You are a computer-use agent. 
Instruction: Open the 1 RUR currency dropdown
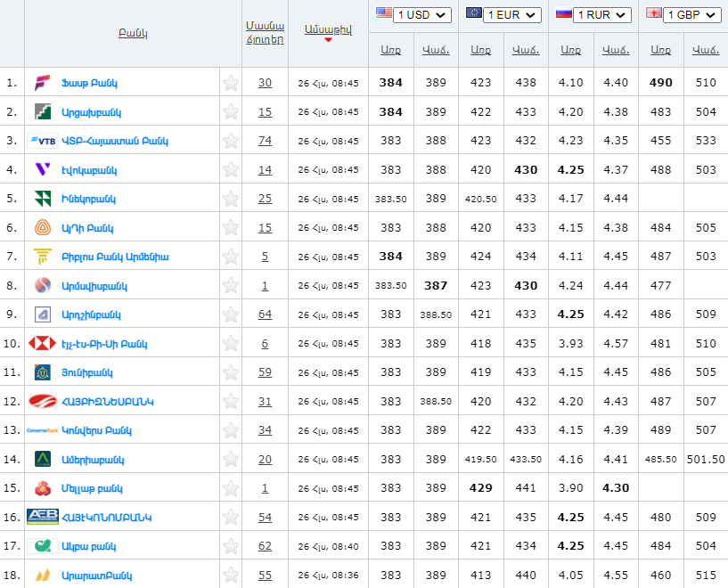(602, 15)
